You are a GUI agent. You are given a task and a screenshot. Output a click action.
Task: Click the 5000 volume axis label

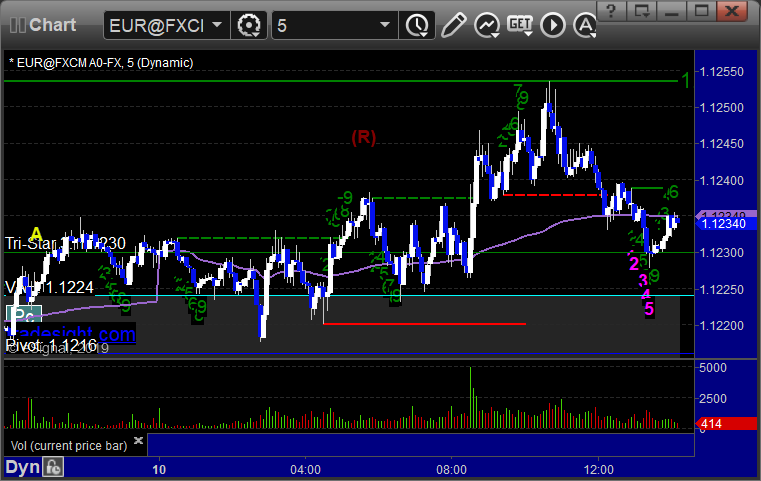(x=712, y=368)
